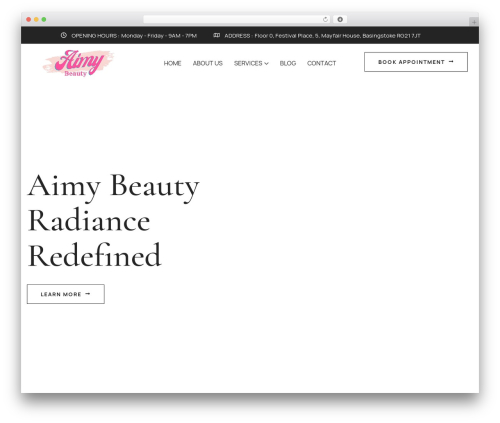Viewport: 500px width, 423px height.
Task: Click the map icon beside address
Action: click(x=216, y=35)
